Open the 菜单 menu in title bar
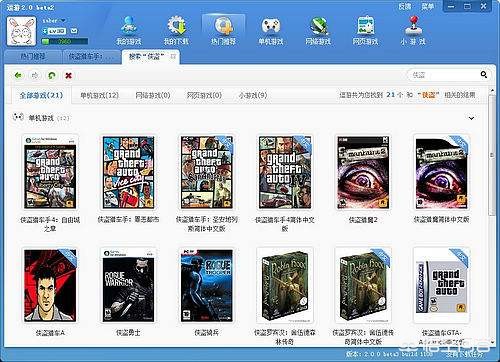The image size is (500, 362). [x=428, y=6]
